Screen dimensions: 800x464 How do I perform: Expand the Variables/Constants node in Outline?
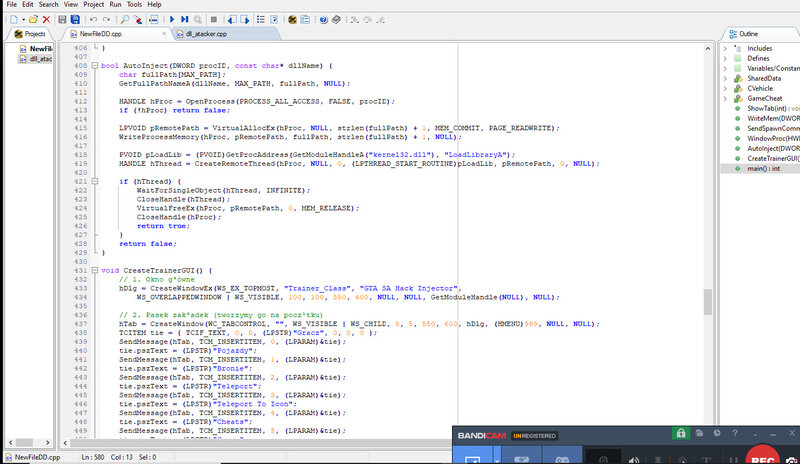pyautogui.click(x=725, y=68)
